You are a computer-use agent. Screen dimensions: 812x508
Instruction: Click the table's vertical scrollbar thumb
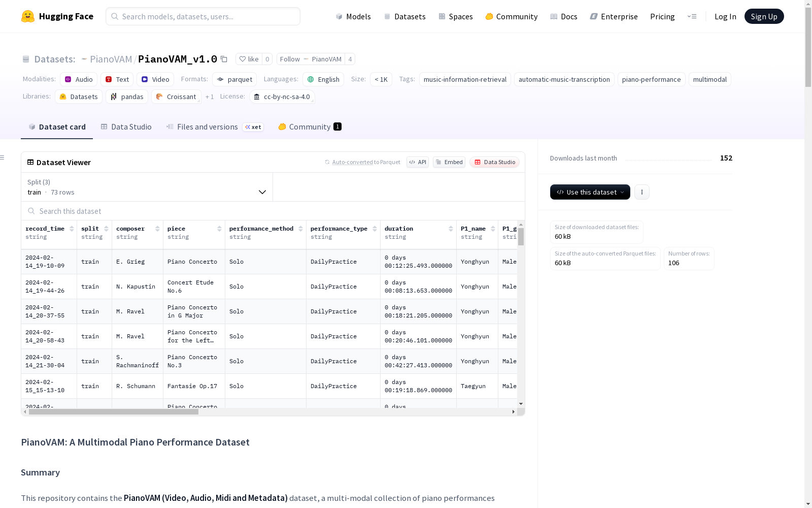(x=521, y=237)
